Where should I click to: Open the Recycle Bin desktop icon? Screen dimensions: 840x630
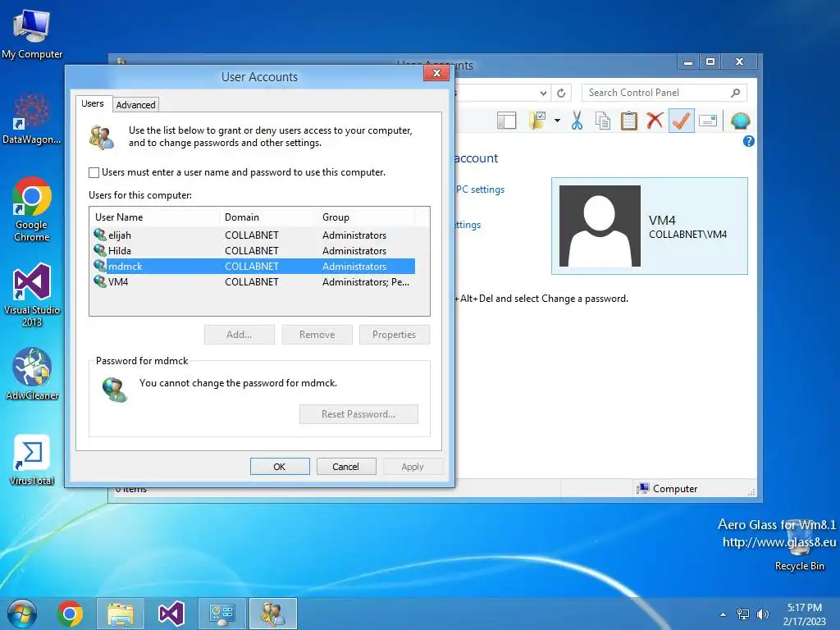pos(799,545)
